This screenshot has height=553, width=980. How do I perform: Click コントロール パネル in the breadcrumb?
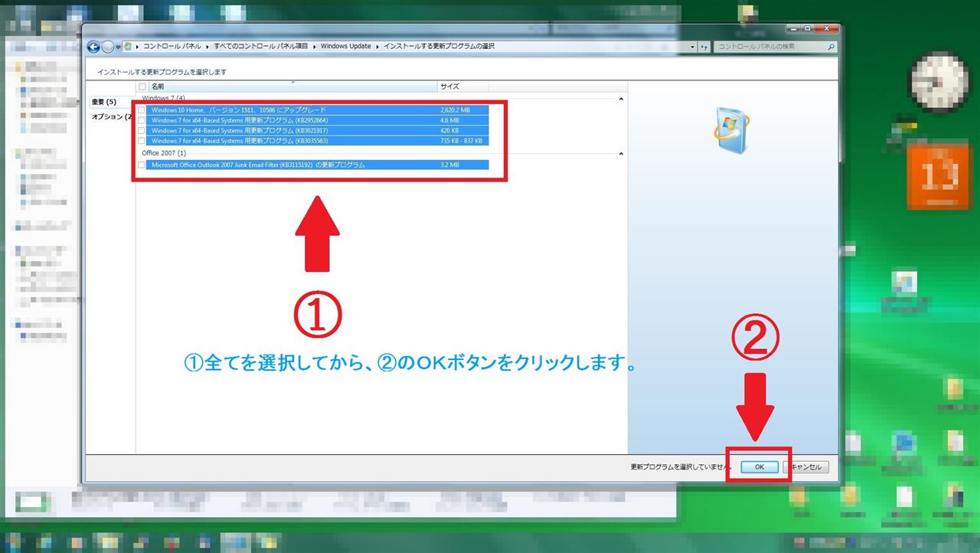pyautogui.click(x=172, y=47)
